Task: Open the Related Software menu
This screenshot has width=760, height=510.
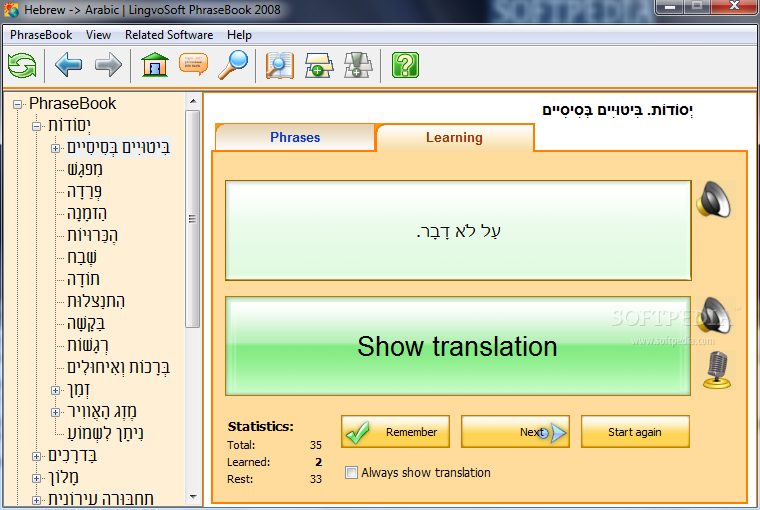Action: pos(169,35)
